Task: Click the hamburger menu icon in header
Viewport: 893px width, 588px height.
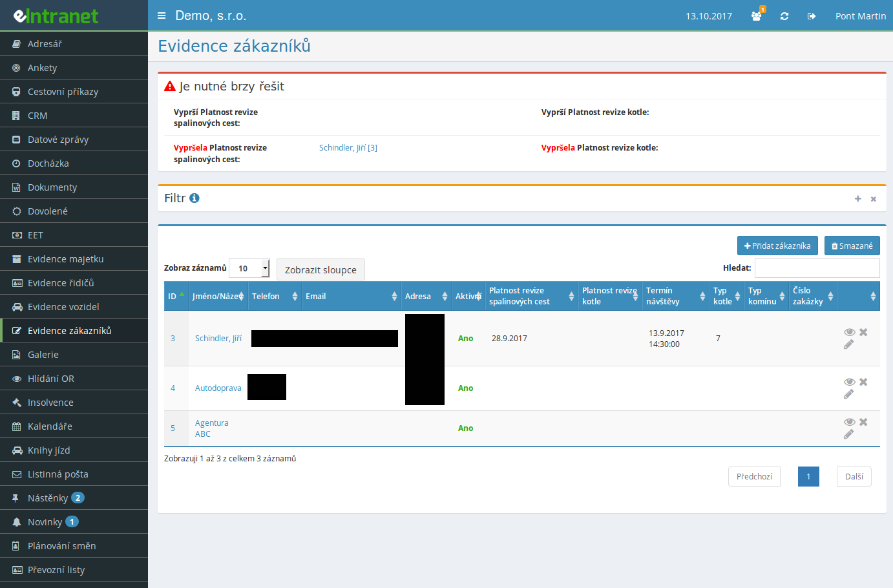Action: tap(162, 16)
